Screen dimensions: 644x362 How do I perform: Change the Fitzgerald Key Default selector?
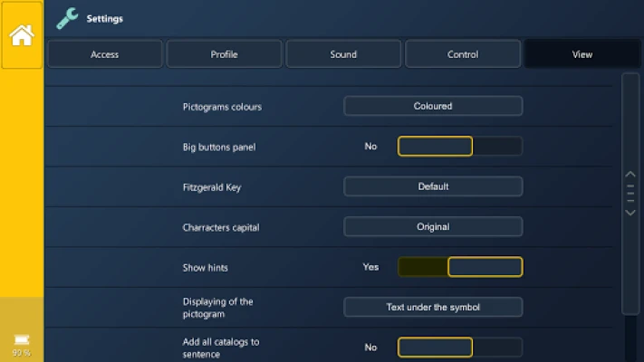click(433, 186)
